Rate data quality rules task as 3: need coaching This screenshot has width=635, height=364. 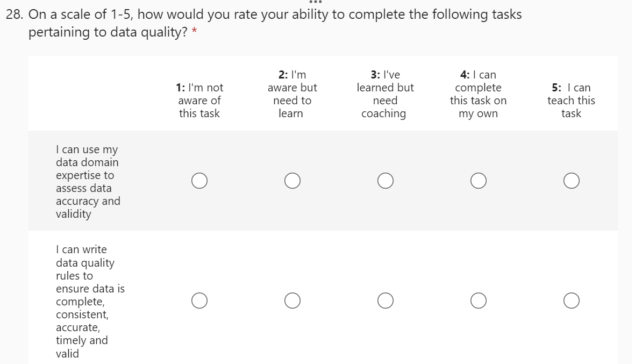point(385,301)
